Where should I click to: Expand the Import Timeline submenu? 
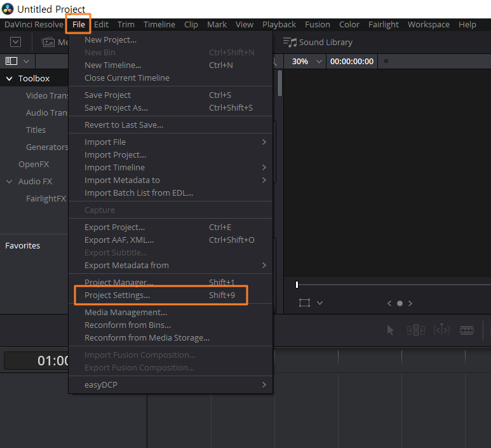click(170, 167)
